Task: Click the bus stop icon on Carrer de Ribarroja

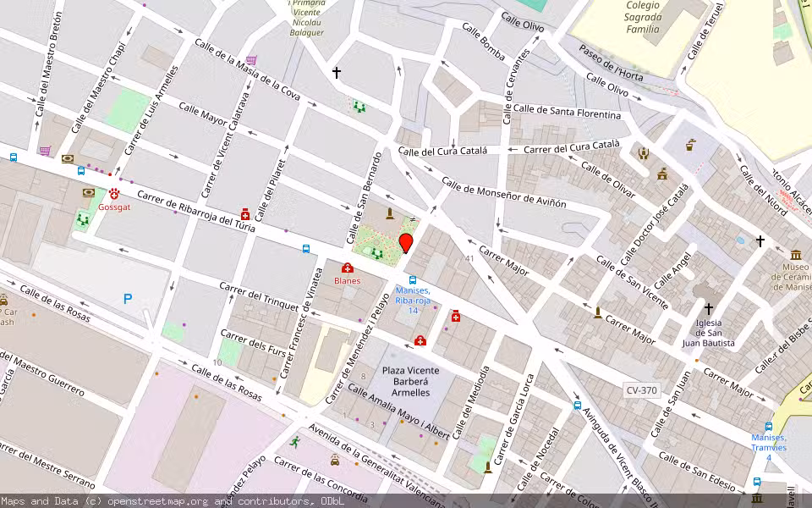Action: (x=81, y=171)
